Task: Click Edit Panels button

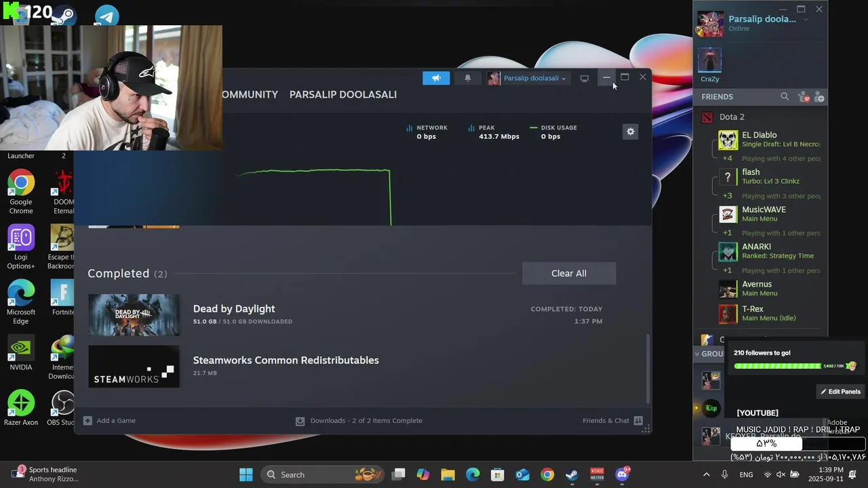Action: click(840, 392)
